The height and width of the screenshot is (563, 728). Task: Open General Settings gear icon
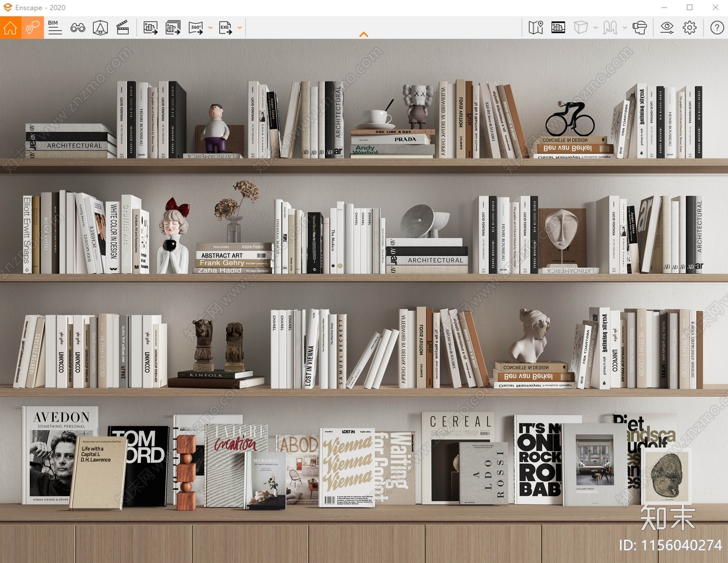[x=690, y=28]
